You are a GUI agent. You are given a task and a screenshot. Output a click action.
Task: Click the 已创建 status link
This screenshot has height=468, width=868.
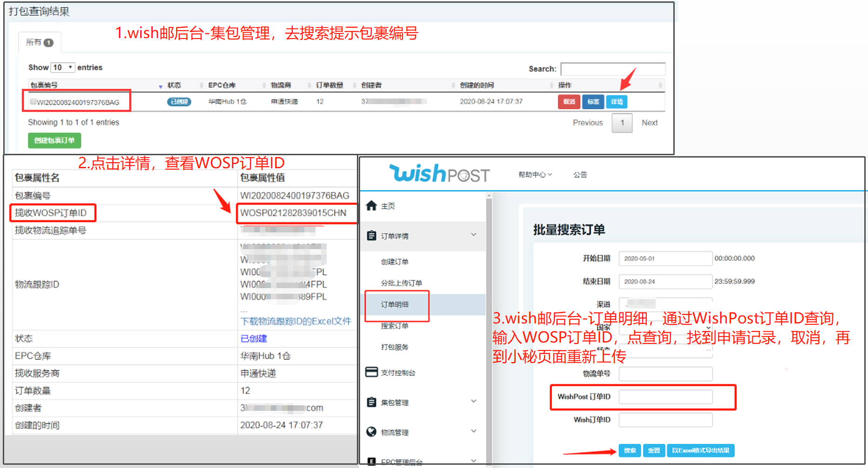[253, 338]
